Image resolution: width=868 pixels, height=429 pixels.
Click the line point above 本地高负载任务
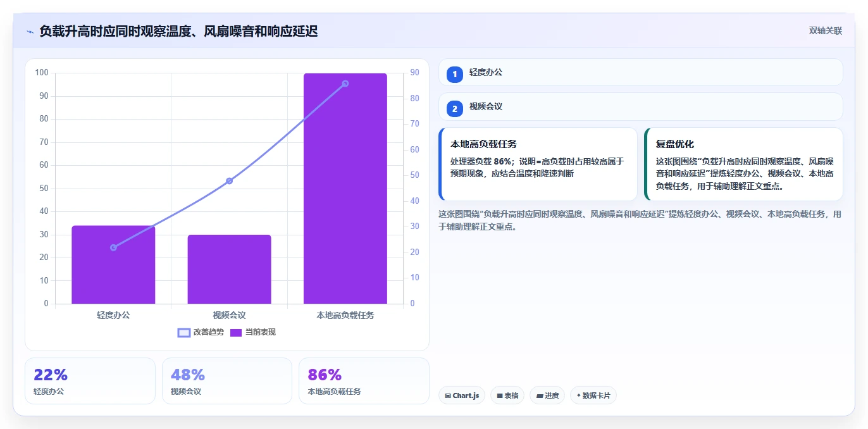345,84
